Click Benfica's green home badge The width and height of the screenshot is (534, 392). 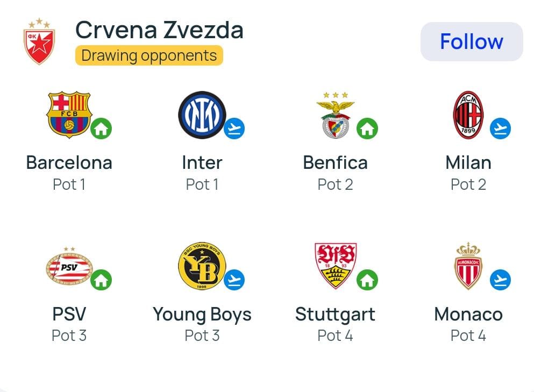pyautogui.click(x=367, y=129)
